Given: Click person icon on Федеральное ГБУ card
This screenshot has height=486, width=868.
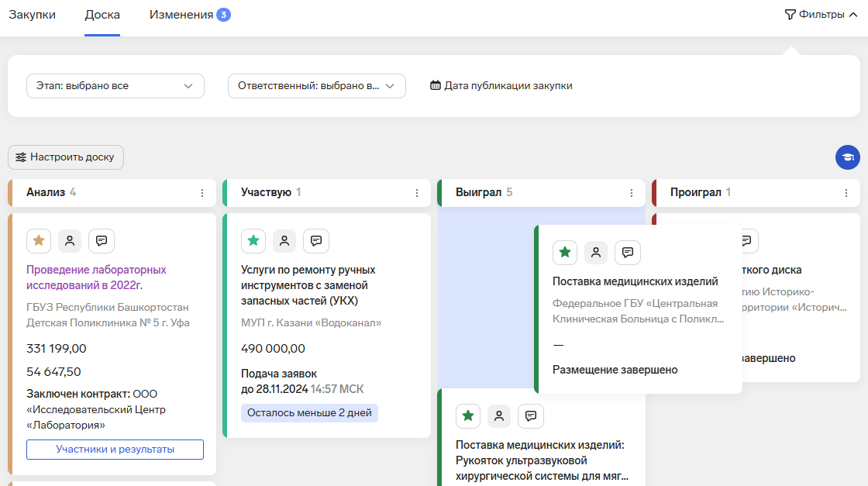Looking at the screenshot, I should [x=596, y=253].
